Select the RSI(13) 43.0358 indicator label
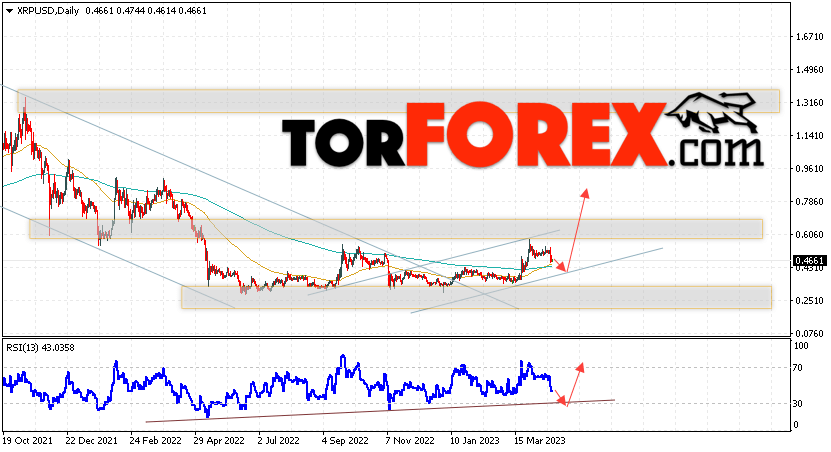This screenshot has height=452, width=831. (40, 348)
